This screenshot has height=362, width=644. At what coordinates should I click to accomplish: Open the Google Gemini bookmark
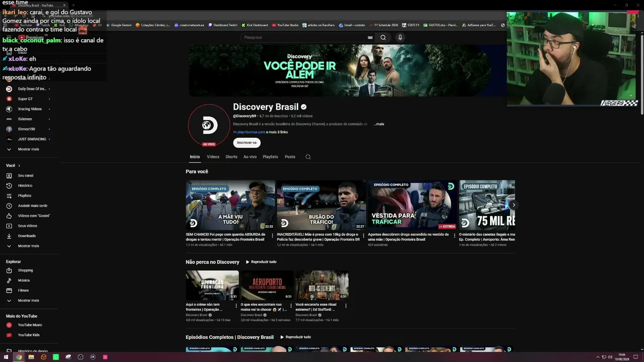(x=119, y=25)
